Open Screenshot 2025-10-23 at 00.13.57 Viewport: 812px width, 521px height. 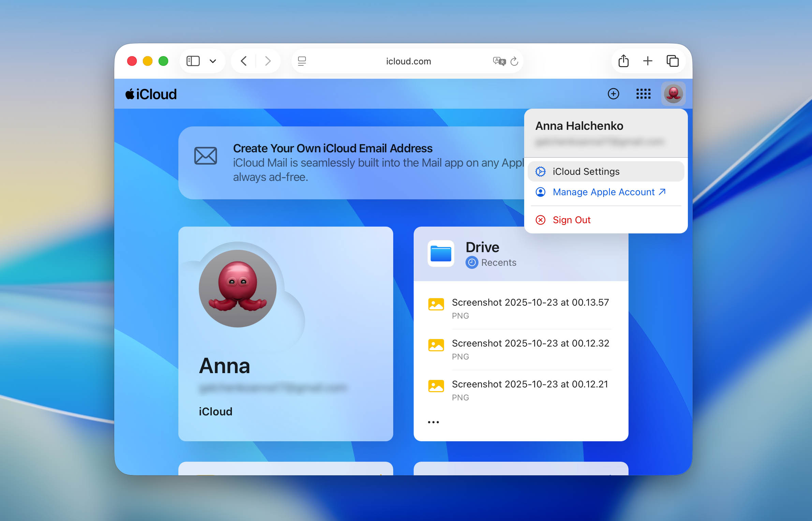coord(530,302)
